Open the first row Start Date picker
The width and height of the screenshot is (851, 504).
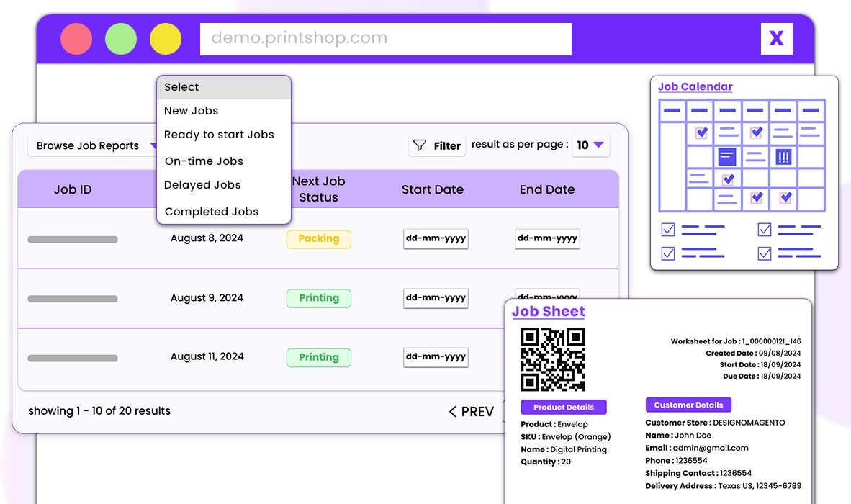[x=436, y=238]
